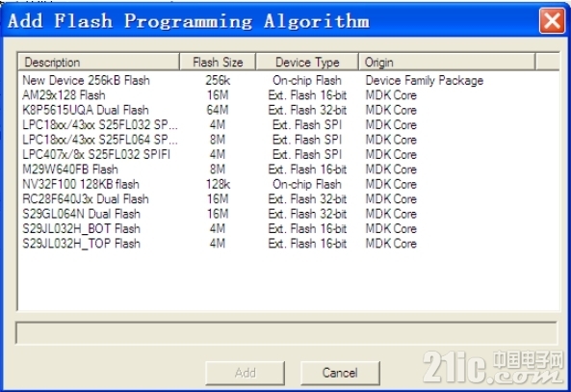Sort by the Flash Size column header

click(x=218, y=62)
